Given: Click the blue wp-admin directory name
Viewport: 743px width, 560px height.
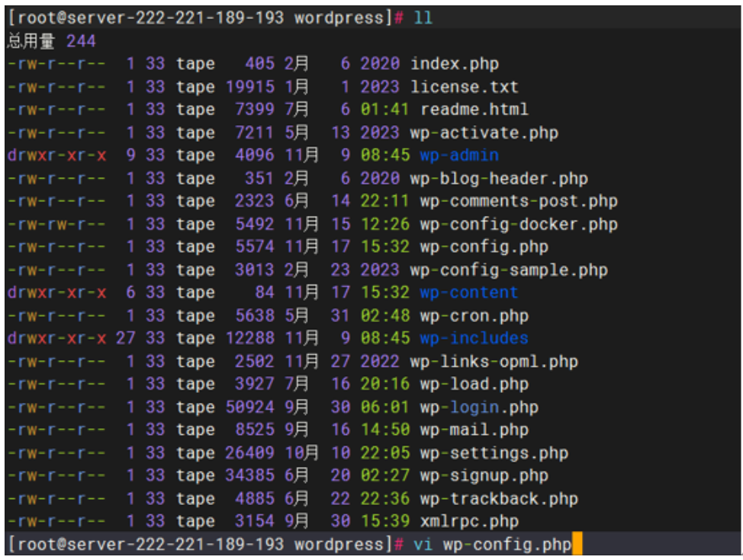Looking at the screenshot, I should point(458,156).
